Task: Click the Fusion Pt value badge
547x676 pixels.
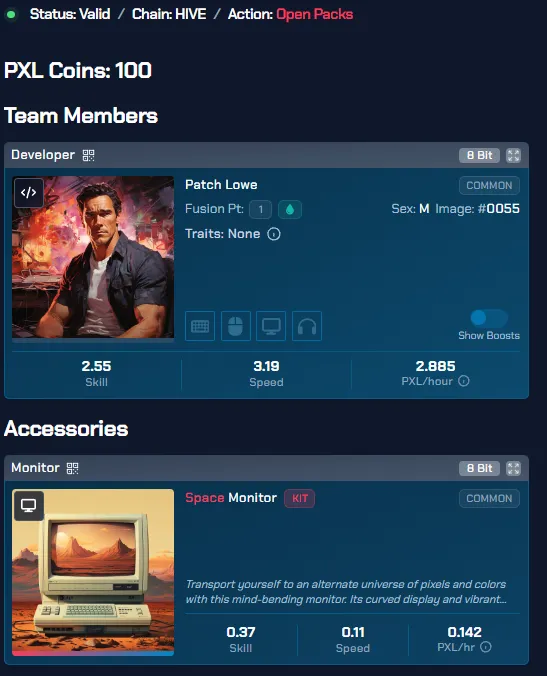Action: [260, 210]
